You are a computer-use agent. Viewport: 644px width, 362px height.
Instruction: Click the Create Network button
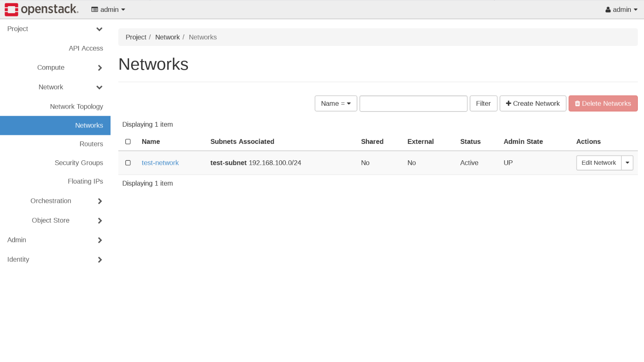pos(533,104)
